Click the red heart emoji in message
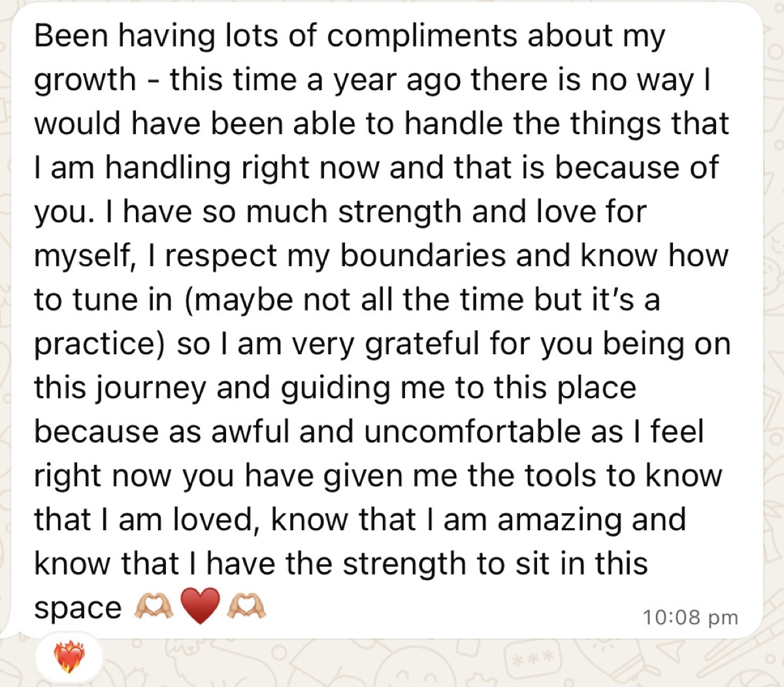 point(200,606)
